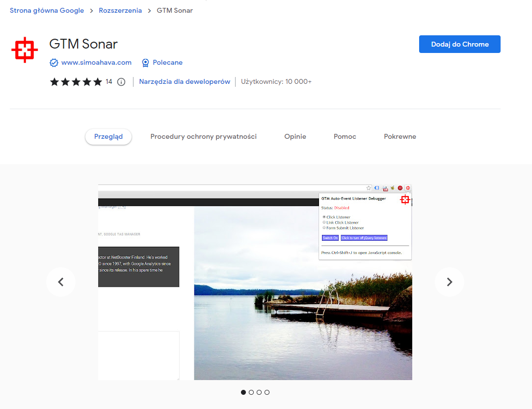Viewport: 532px width, 409px height.
Task: Click the Użytkownicy: 10 000+ text
Action: 276,82
